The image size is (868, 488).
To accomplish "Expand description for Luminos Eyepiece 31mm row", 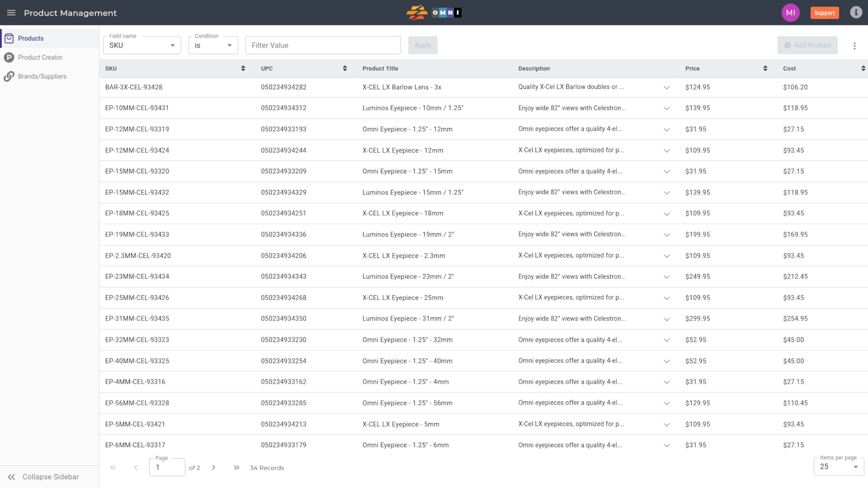I will coord(667,319).
